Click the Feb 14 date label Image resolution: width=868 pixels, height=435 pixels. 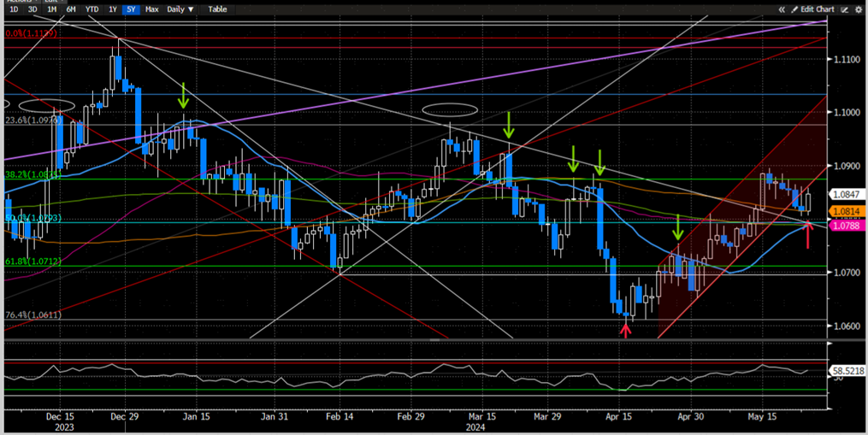pos(340,416)
